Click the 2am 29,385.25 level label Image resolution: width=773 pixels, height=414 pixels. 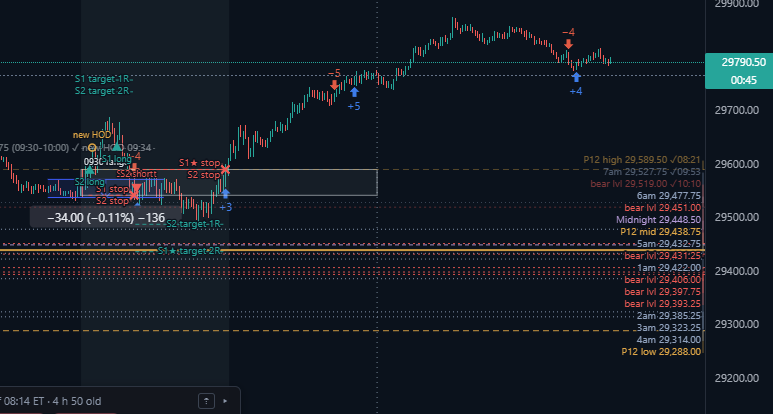[668, 315]
